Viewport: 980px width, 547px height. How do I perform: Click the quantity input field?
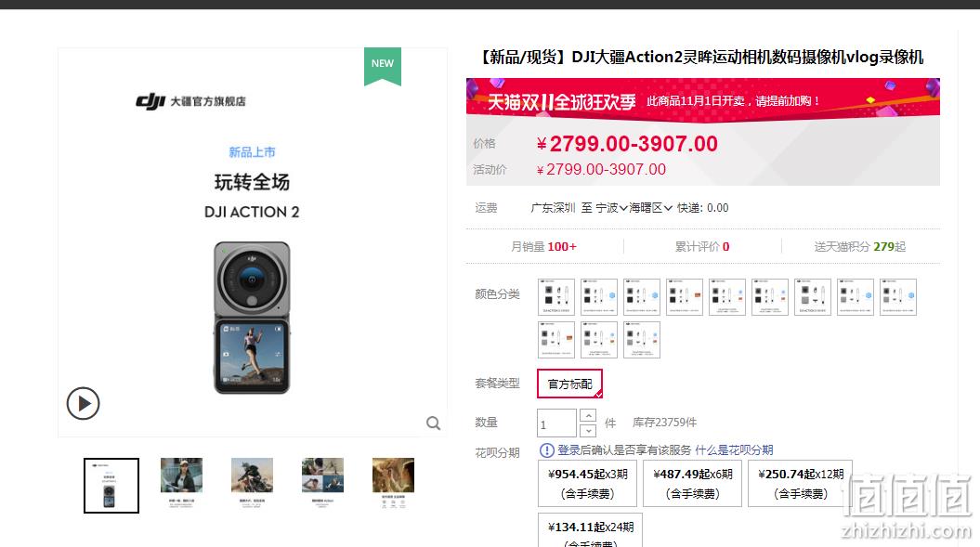(556, 423)
